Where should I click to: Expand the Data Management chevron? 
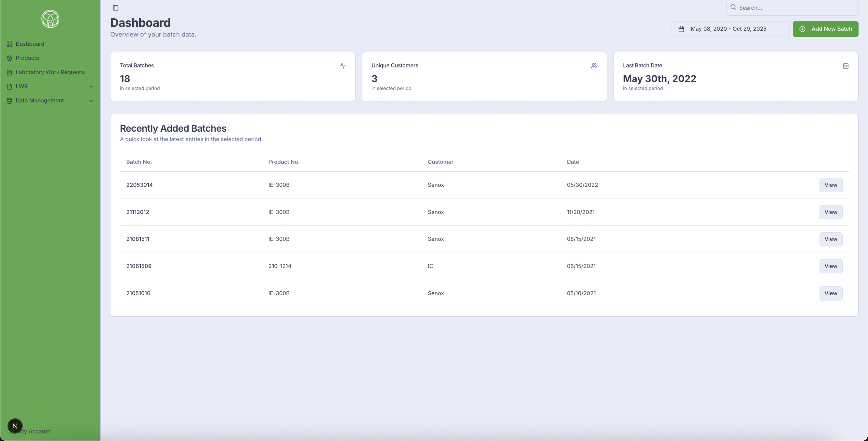[91, 101]
